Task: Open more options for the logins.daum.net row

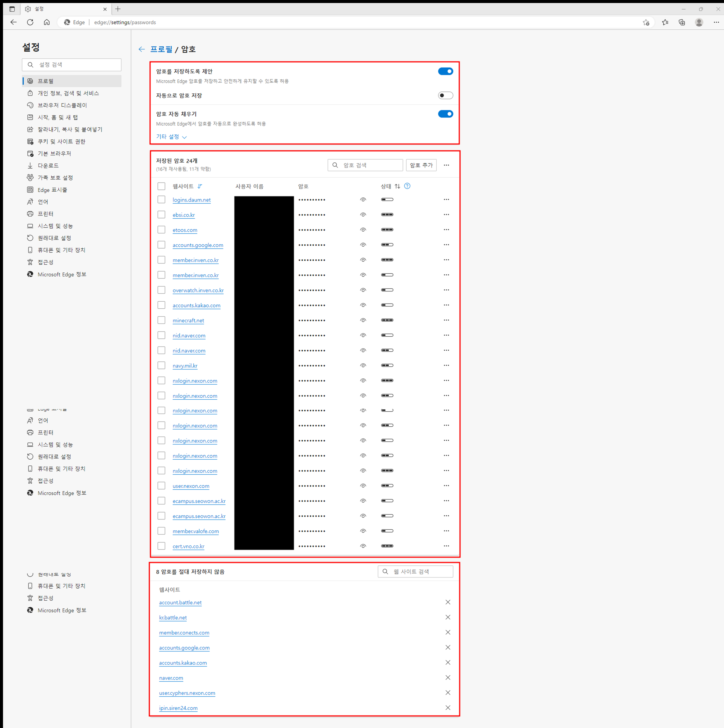Action: 446,200
